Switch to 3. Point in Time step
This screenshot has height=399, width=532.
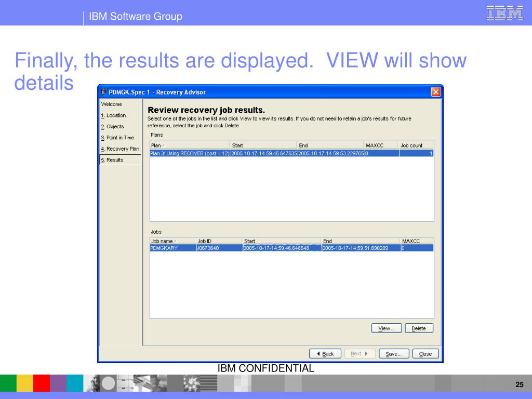click(118, 138)
